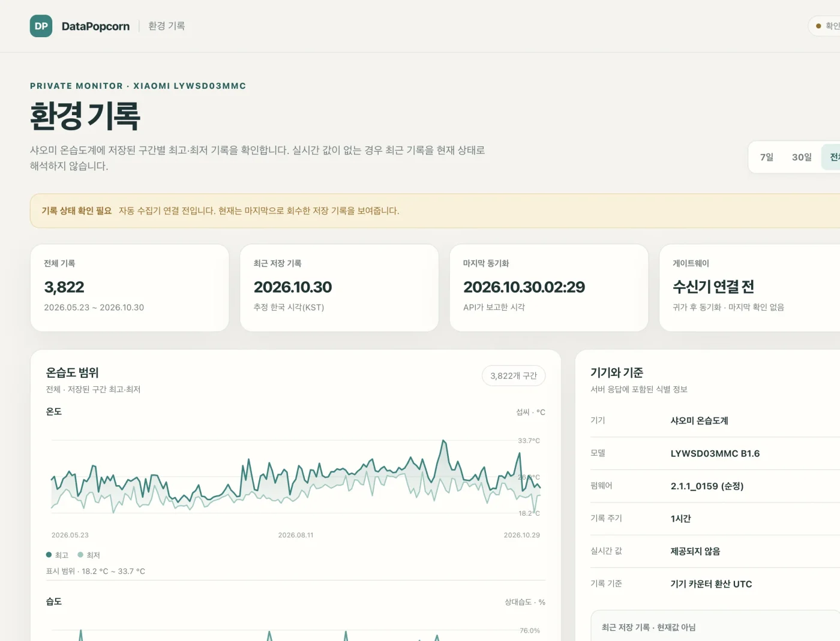
Task: Click the 최근 저장 기록 date 2026.10.30
Action: [x=293, y=287]
